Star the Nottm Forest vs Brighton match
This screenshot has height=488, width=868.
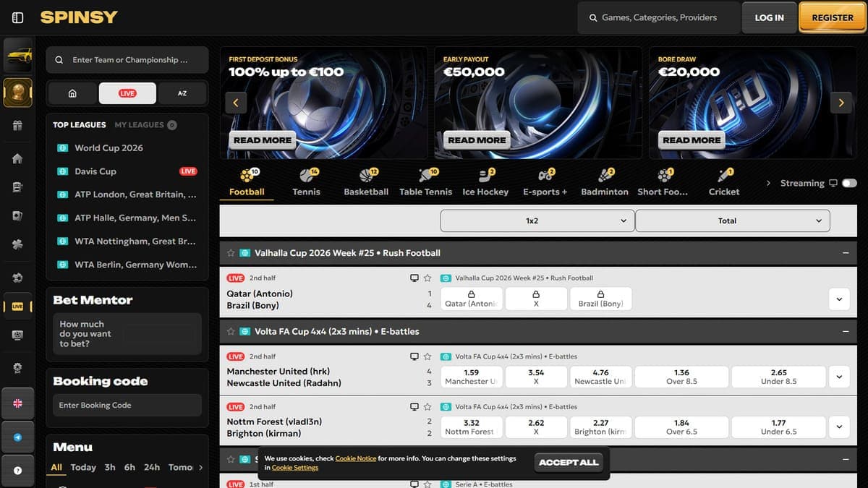427,406
